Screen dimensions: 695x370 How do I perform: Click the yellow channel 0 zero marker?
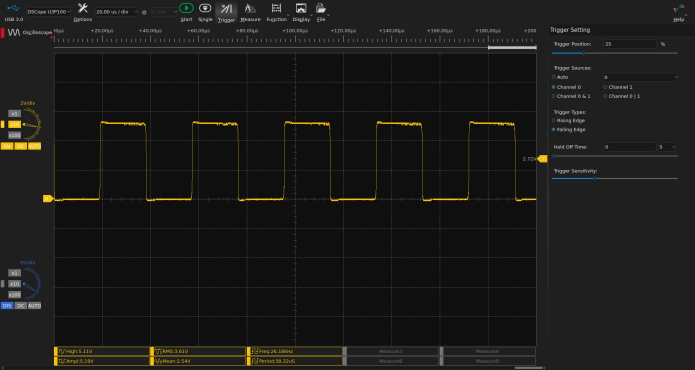[x=47, y=199]
